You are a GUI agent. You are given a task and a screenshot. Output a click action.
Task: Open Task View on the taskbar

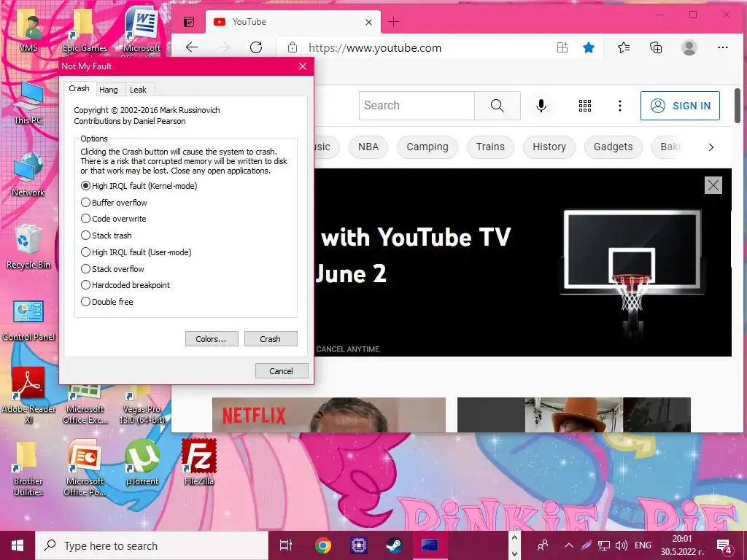286,545
